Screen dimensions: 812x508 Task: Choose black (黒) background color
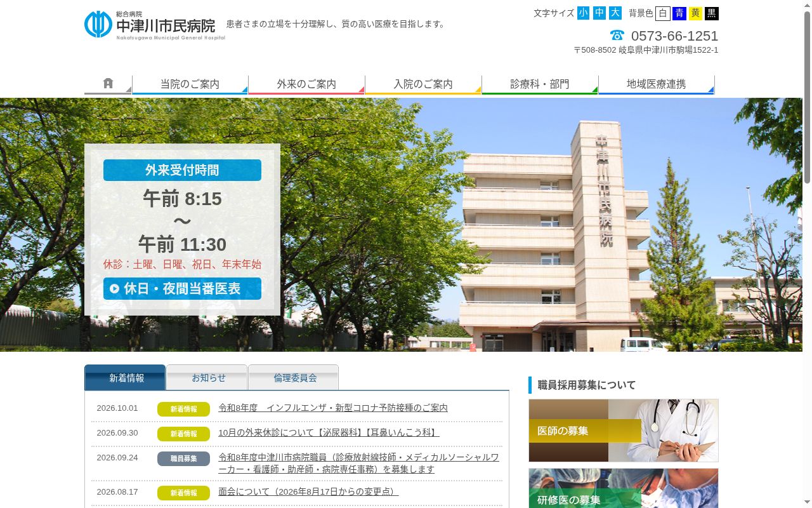click(712, 13)
